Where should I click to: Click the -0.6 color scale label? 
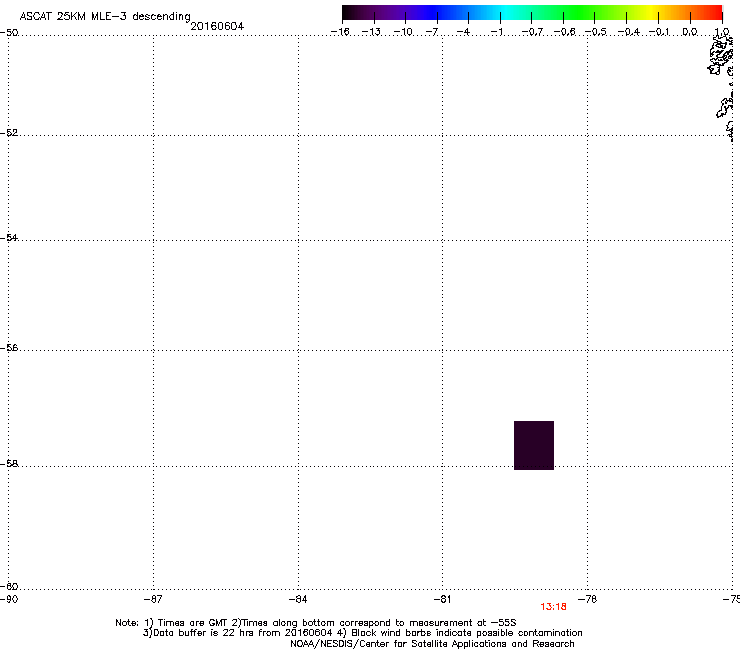tap(564, 32)
